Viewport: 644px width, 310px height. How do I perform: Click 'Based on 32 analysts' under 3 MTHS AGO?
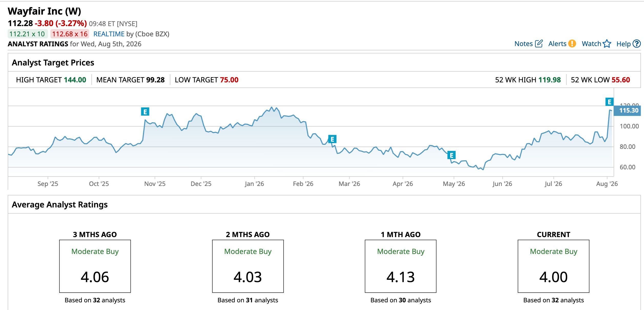coord(95,300)
